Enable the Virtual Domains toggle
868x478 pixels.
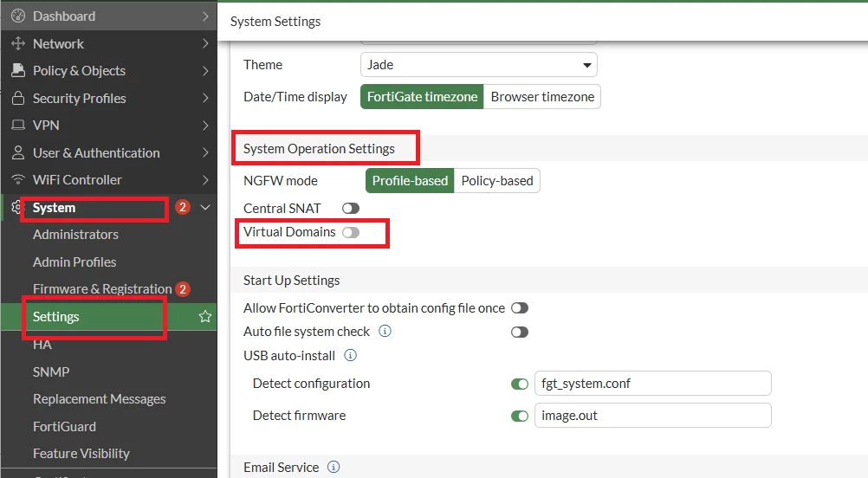351,232
